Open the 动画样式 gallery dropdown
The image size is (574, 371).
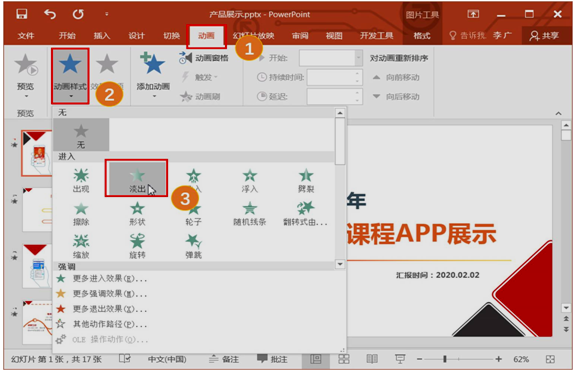(70, 76)
